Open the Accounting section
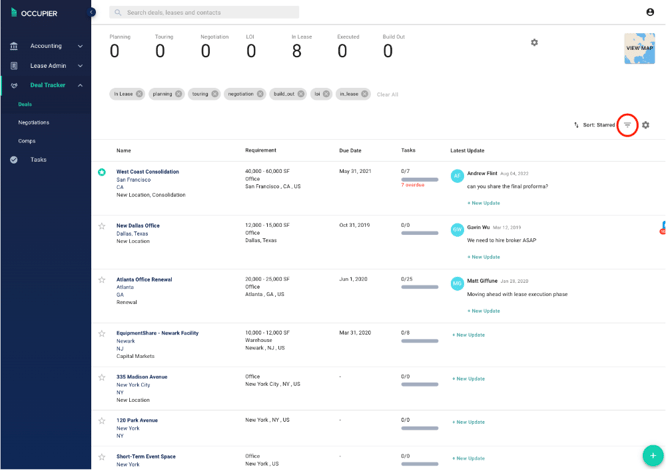Image resolution: width=670 pixels, height=471 pixels. [x=46, y=46]
